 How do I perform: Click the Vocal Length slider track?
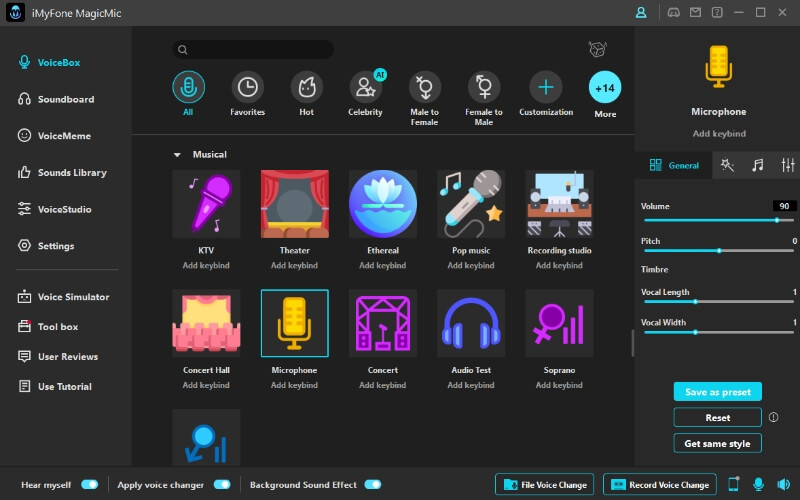(x=719, y=302)
